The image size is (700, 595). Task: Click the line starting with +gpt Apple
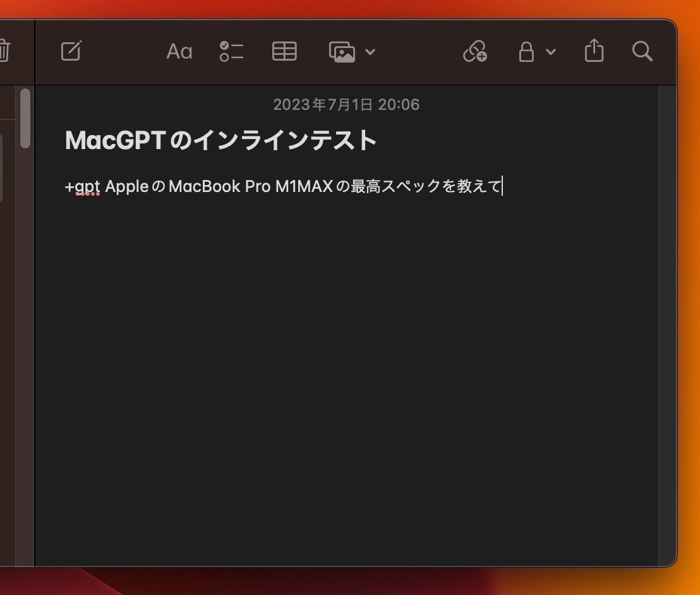pos(284,186)
